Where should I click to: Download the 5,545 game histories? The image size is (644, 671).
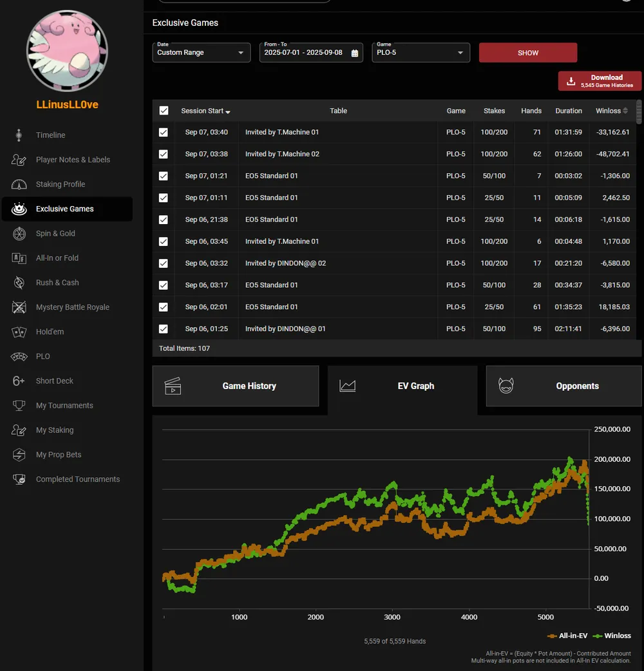(600, 80)
